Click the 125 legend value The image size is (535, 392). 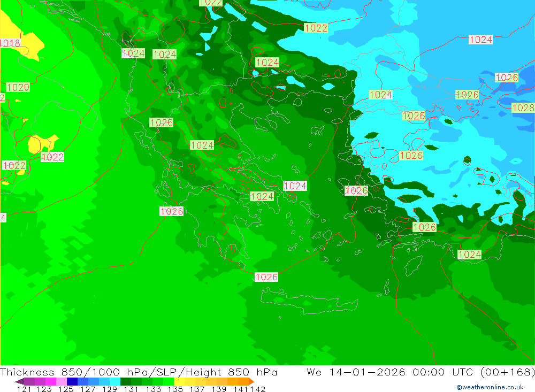tap(65, 389)
